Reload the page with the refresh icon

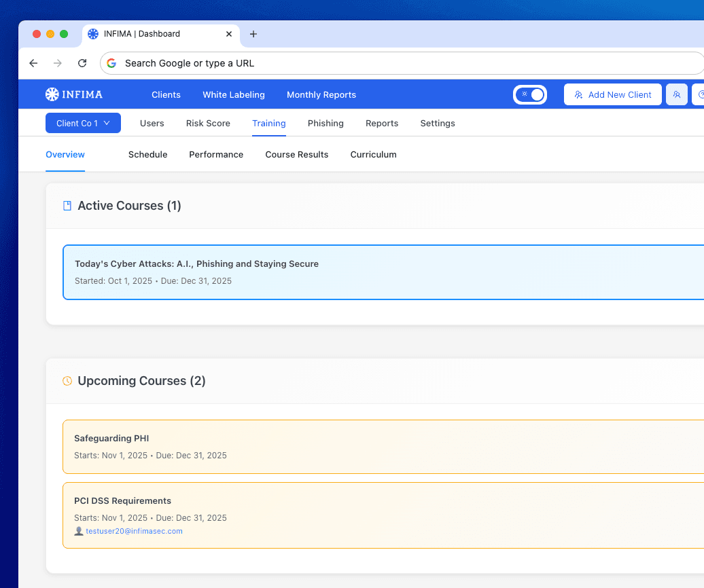coord(82,63)
